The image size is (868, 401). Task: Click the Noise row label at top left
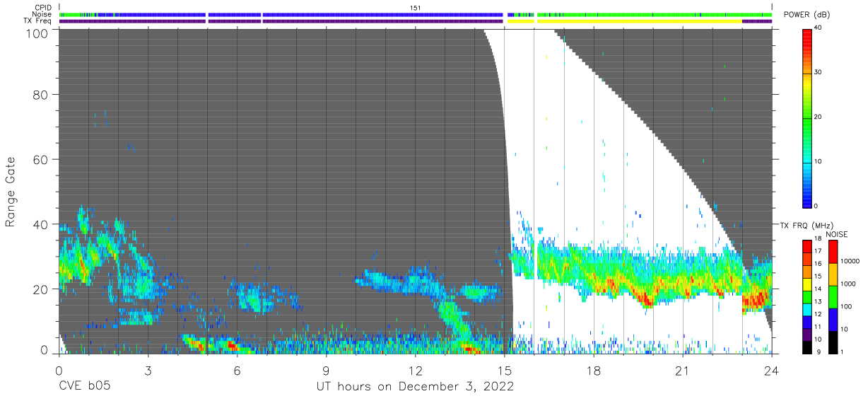pos(43,14)
